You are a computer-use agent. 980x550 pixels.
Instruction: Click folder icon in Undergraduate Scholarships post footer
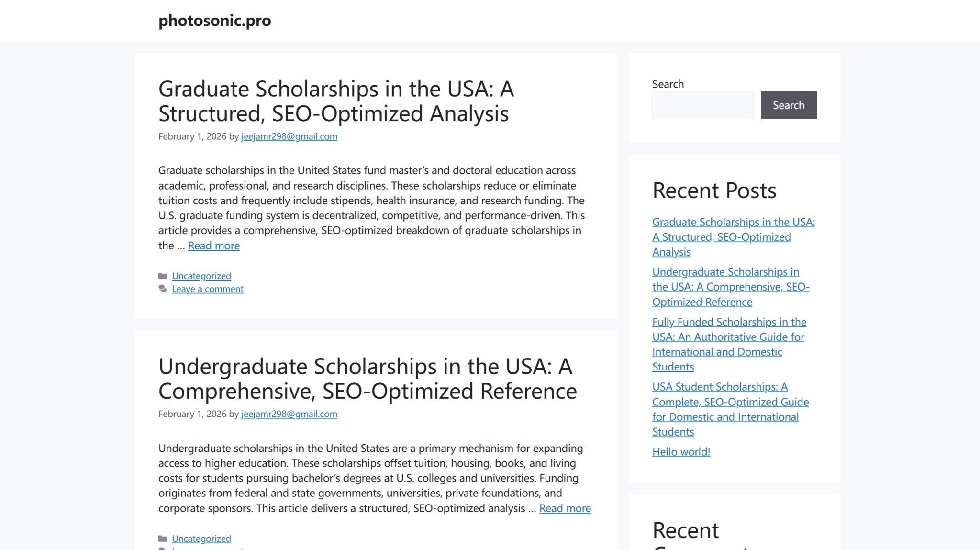(x=163, y=539)
